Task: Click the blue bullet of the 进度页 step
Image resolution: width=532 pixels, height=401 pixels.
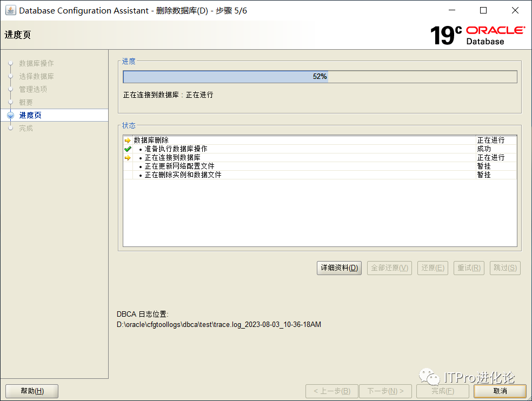Action: (x=10, y=115)
